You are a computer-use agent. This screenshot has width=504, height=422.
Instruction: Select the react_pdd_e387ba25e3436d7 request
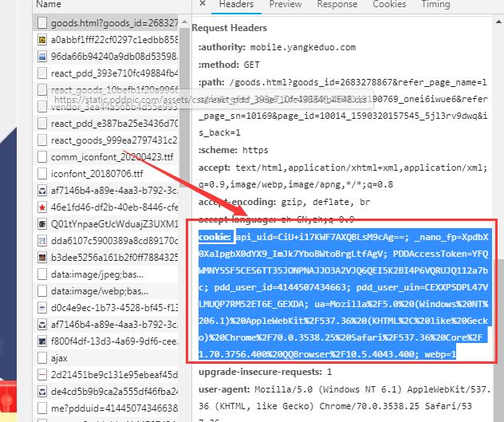point(105,123)
